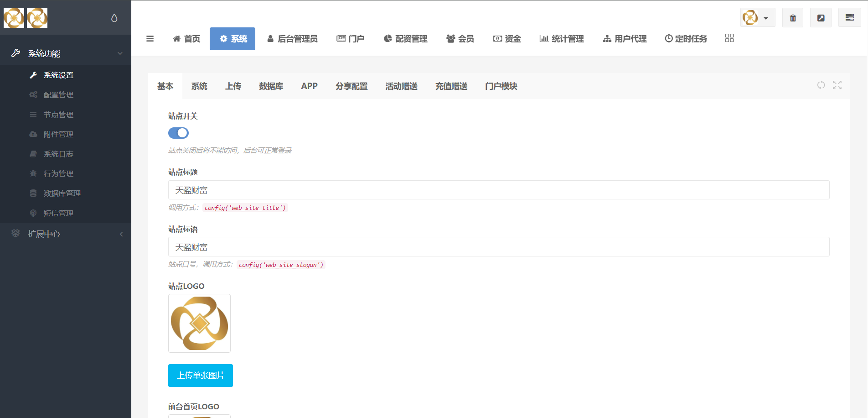This screenshot has width=868, height=418.
Task: Open the 首页 home tab
Action: [x=186, y=39]
